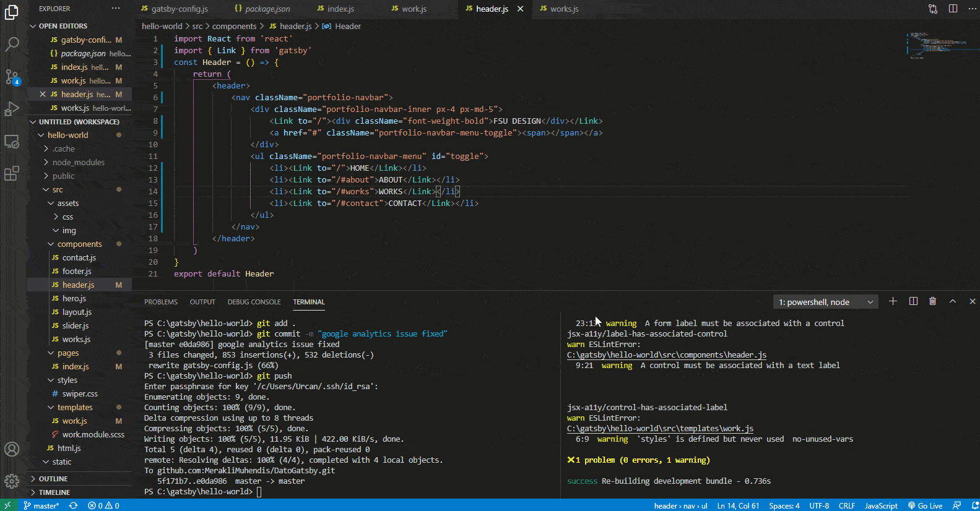Change encoding UTF-8 in status bar

tap(819, 505)
